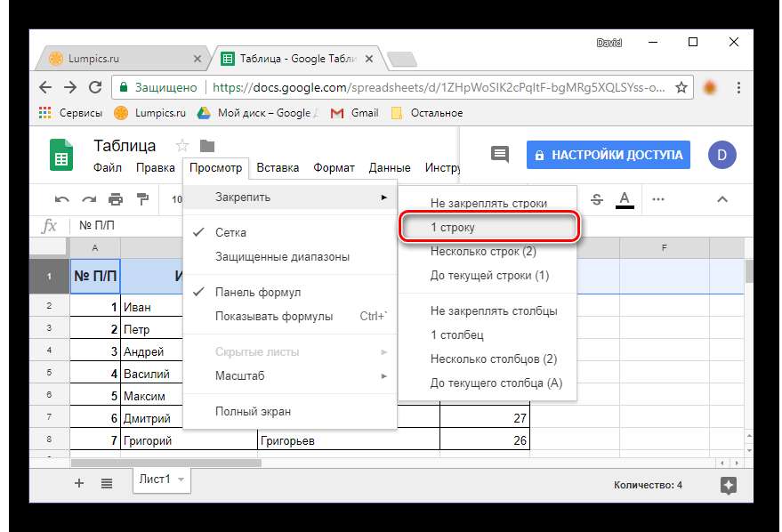Select cell containing Григорьев
782x532 pixels.
[349, 440]
